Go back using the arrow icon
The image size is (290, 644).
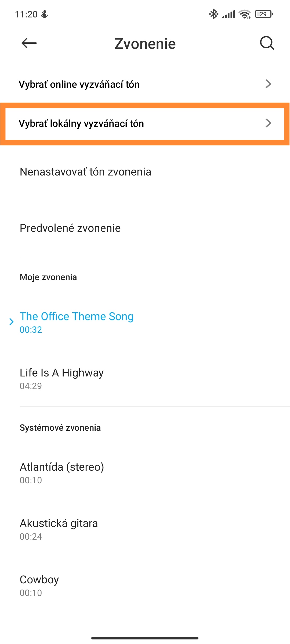click(x=29, y=43)
